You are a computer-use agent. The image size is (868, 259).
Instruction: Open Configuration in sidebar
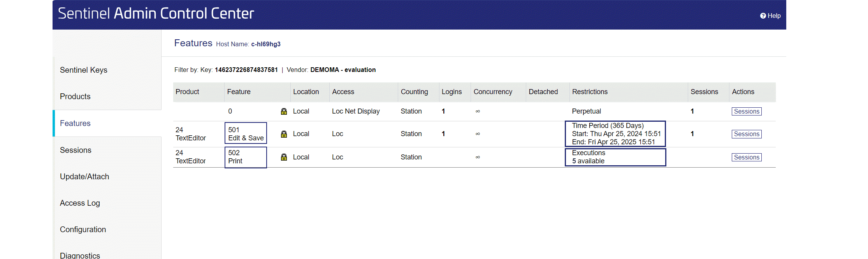click(83, 229)
